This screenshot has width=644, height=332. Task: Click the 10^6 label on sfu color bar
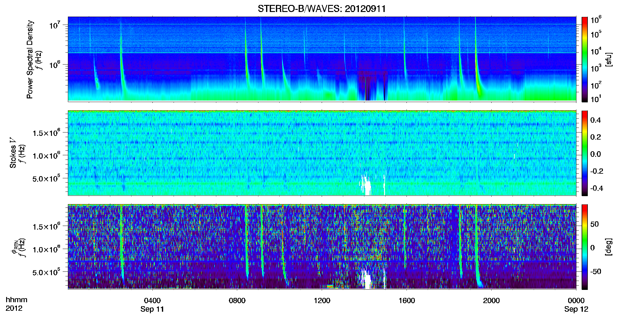pyautogui.click(x=596, y=20)
